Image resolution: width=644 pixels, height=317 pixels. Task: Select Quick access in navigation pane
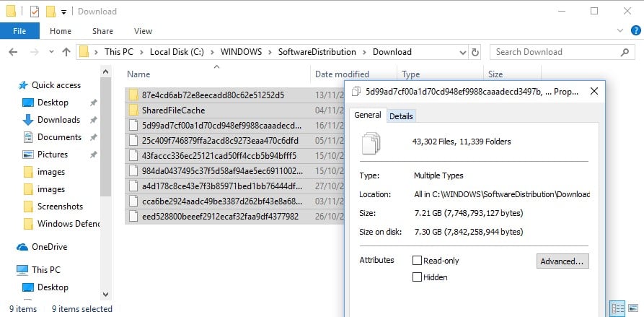(x=56, y=85)
